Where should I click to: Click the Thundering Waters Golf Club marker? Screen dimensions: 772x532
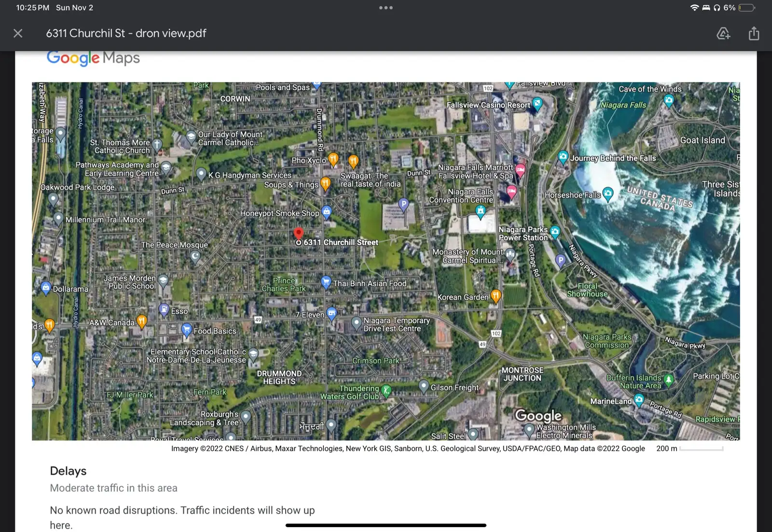pos(386,390)
